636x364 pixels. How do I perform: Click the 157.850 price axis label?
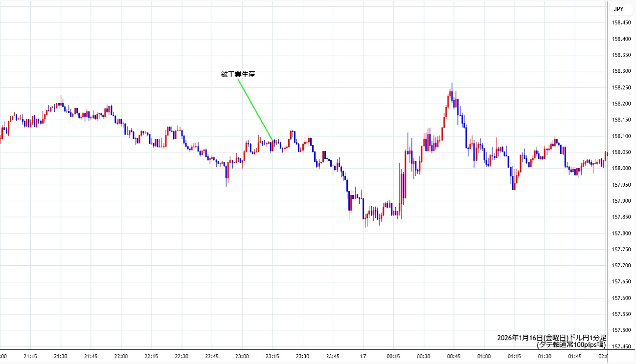tap(620, 217)
